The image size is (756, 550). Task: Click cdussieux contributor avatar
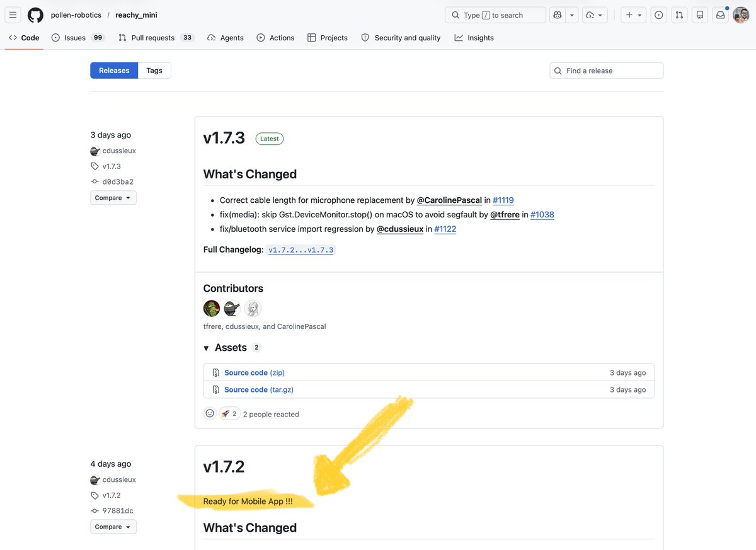click(x=232, y=308)
